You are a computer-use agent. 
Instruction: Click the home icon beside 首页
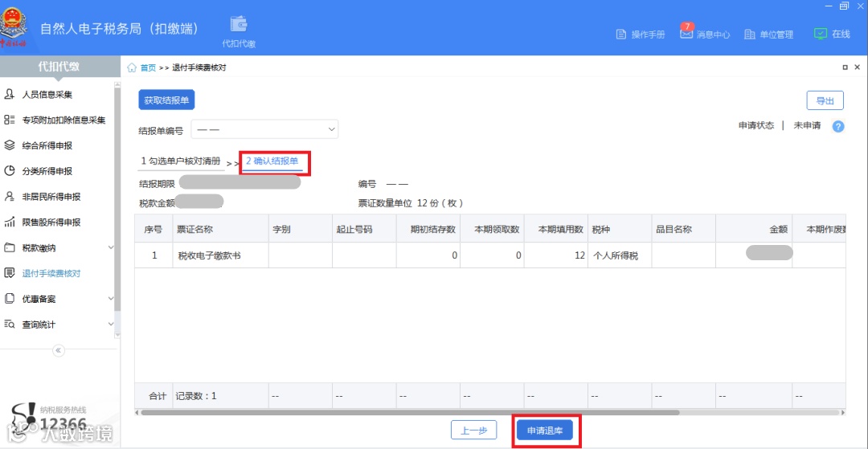132,67
